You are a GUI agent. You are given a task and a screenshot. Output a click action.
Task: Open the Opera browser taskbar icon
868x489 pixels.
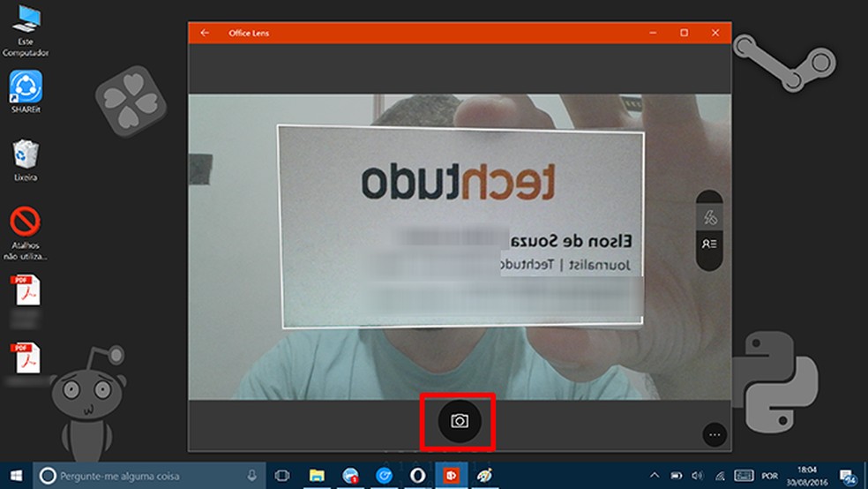pyautogui.click(x=418, y=476)
